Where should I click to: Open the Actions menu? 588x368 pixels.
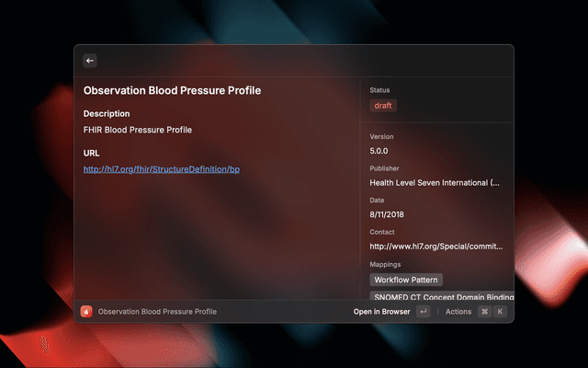458,312
